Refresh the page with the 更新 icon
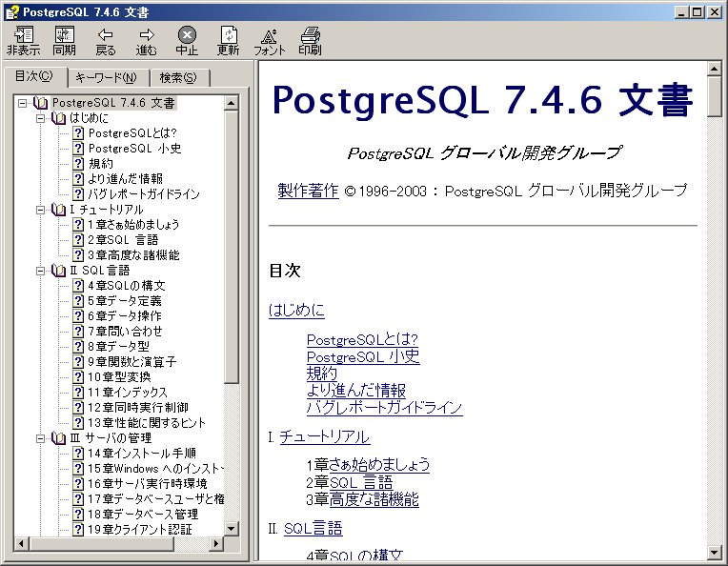Viewport: 728px width, 566px height. [x=228, y=40]
